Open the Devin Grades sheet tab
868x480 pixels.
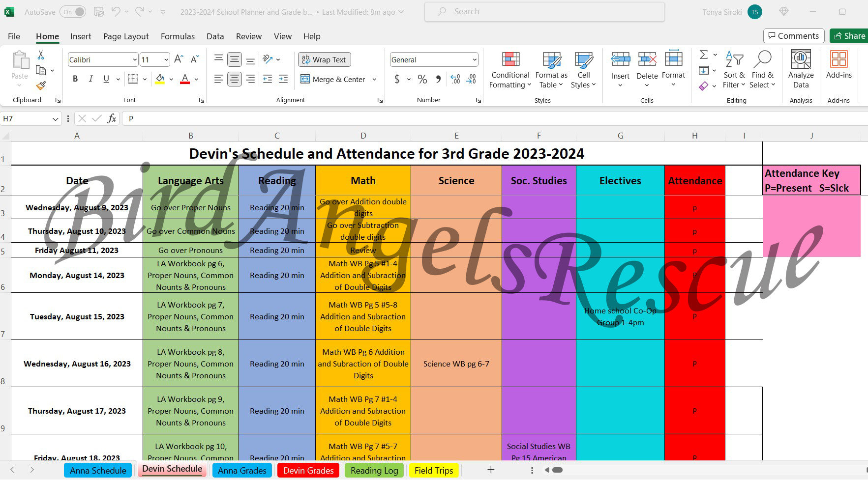click(x=308, y=470)
